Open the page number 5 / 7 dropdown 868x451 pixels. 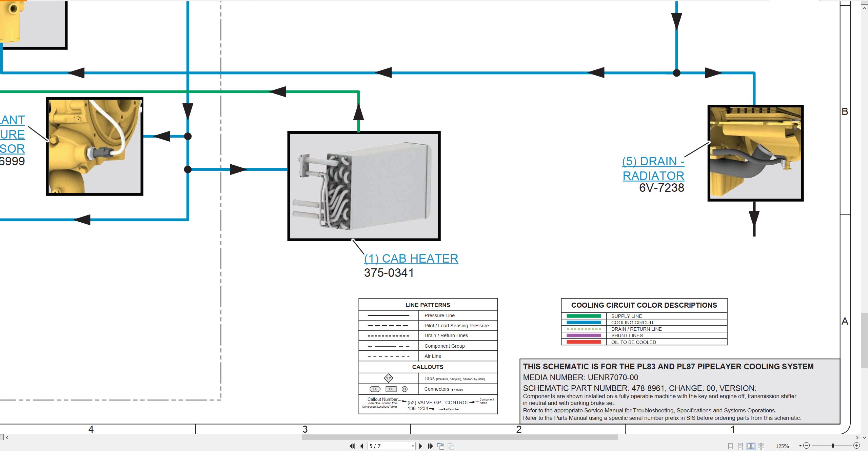pos(413,446)
